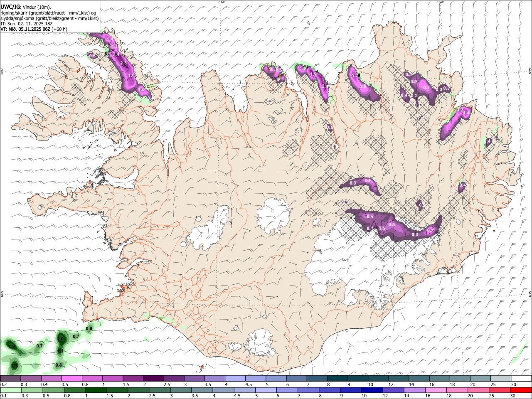532x399 pixels.
Task: Click the bright red 30 rain legend swatch
Action: click(521, 390)
